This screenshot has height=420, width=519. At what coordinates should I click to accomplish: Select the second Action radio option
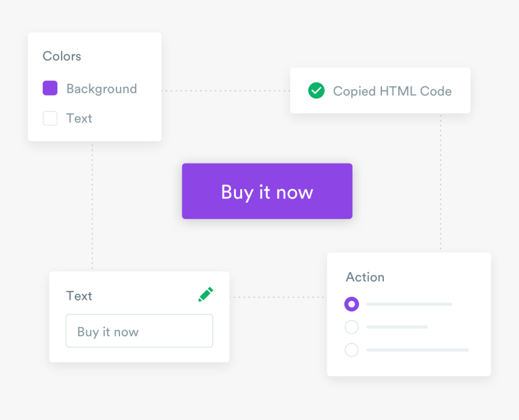click(x=351, y=327)
